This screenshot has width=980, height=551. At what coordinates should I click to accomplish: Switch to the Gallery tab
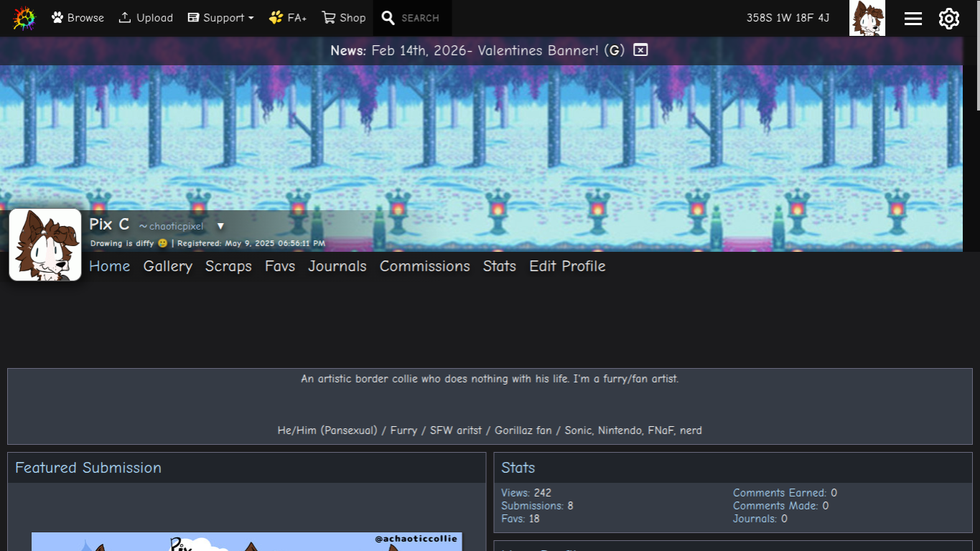[167, 266]
